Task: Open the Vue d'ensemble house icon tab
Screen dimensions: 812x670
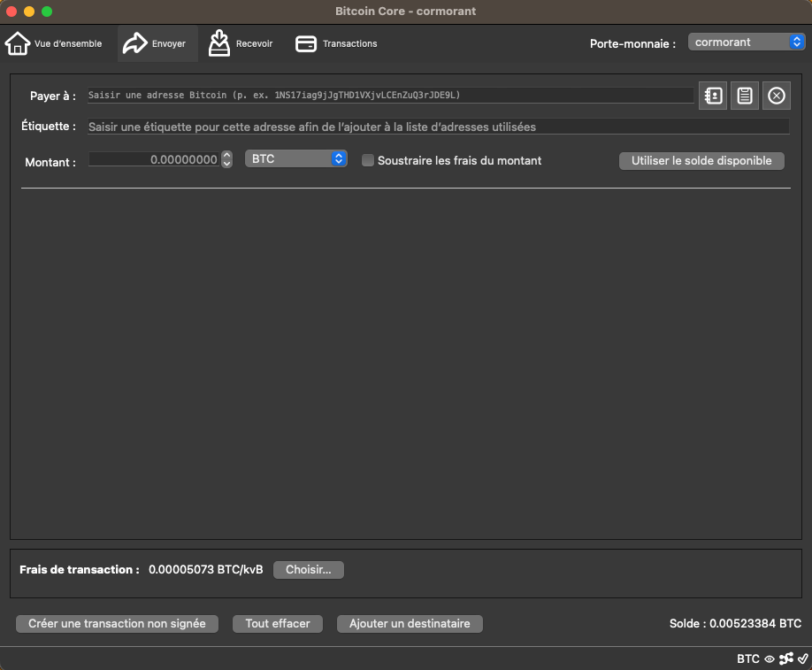Action: click(55, 43)
